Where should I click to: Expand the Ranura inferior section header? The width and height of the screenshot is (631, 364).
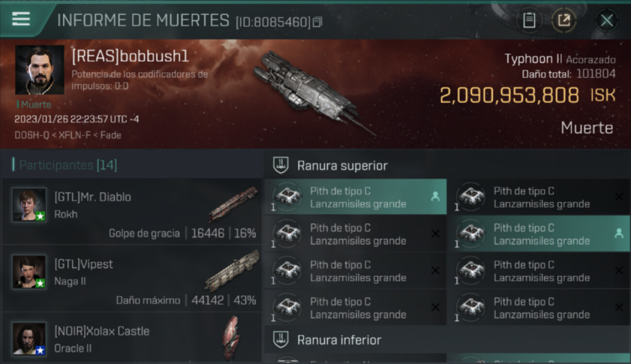click(x=447, y=339)
